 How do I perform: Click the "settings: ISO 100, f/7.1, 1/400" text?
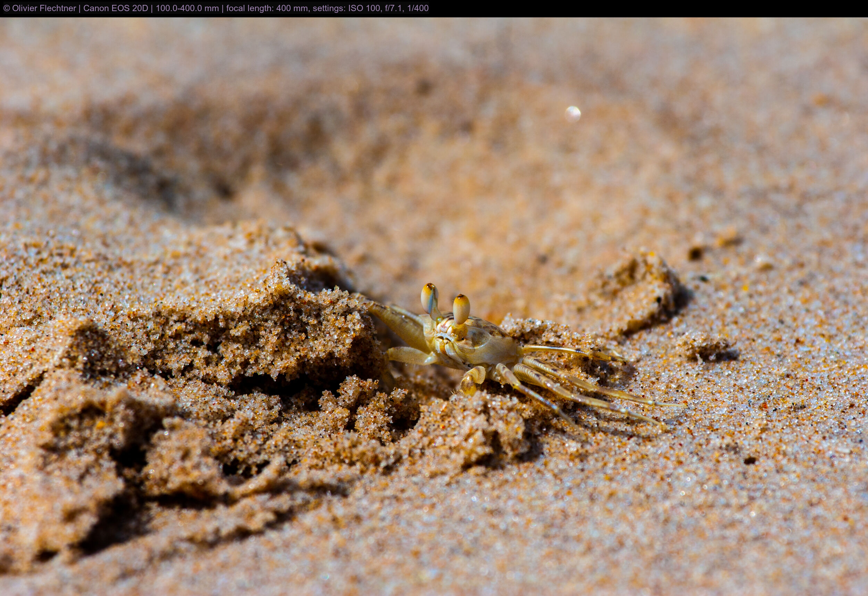coord(370,8)
